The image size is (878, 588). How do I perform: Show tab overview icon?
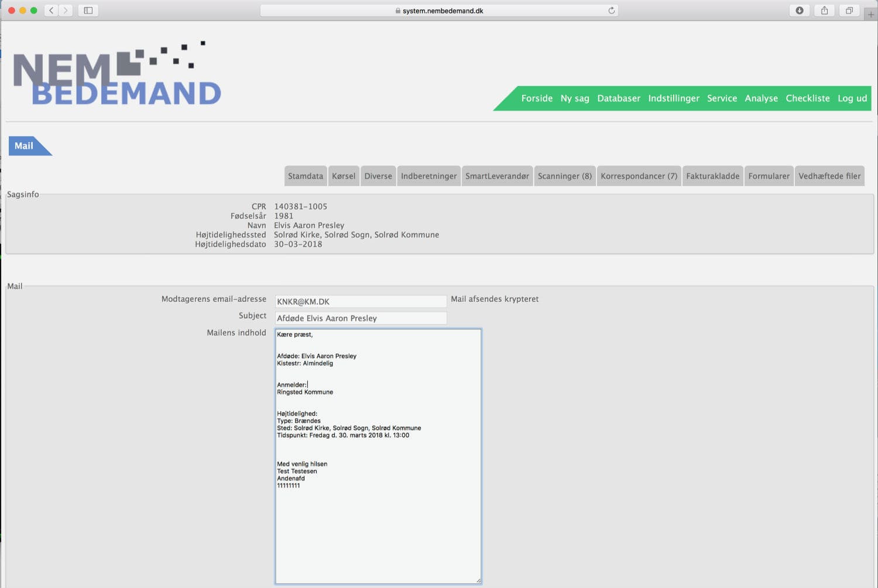849,11
